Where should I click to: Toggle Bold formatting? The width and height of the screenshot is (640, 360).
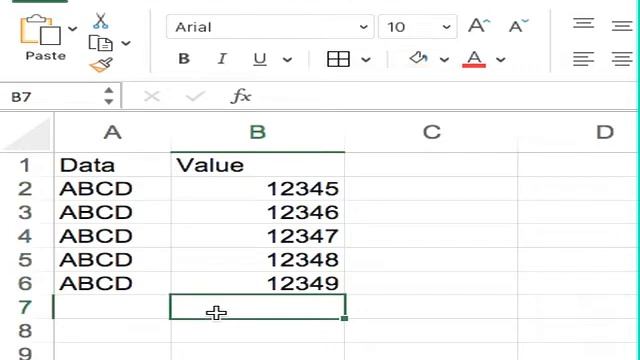point(184,59)
